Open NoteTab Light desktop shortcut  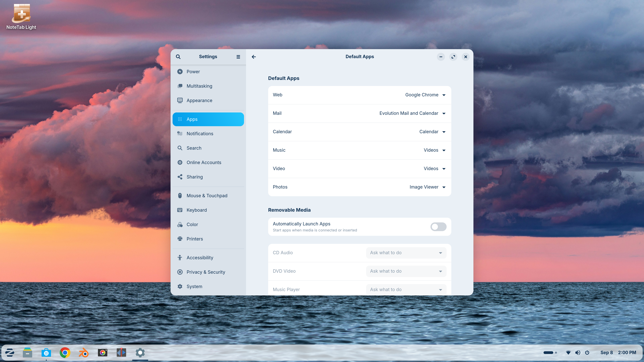(21, 17)
